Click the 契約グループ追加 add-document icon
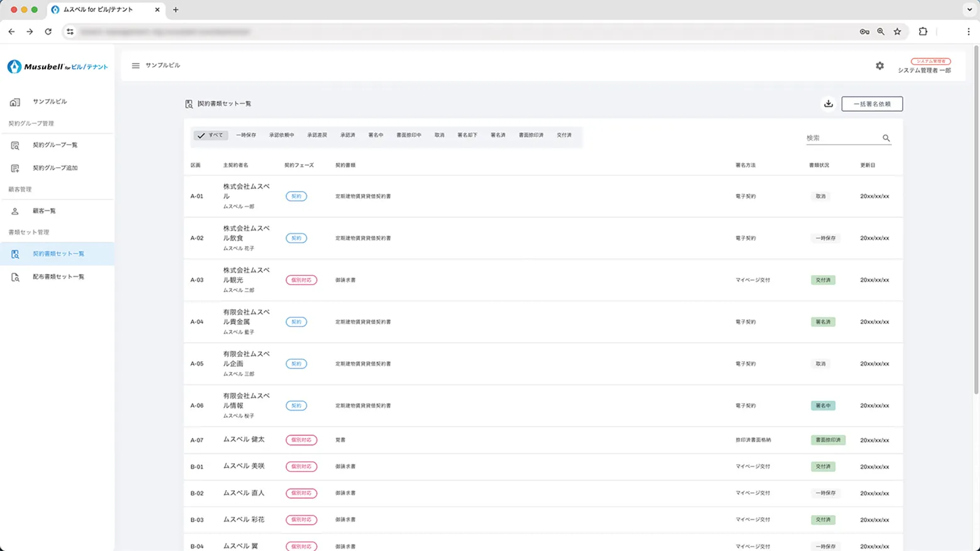 pyautogui.click(x=14, y=168)
